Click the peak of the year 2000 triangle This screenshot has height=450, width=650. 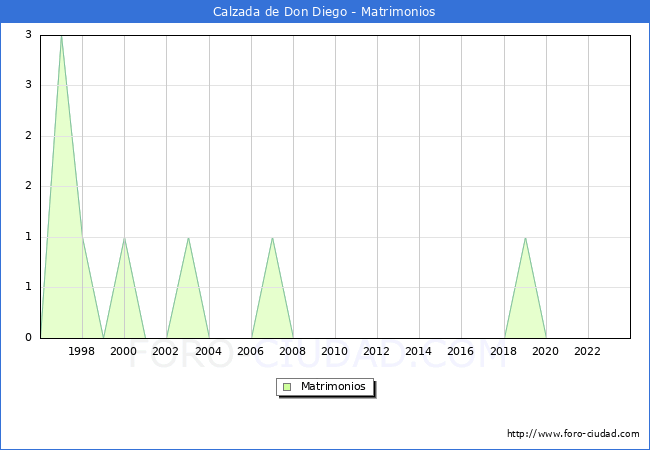coord(124,238)
